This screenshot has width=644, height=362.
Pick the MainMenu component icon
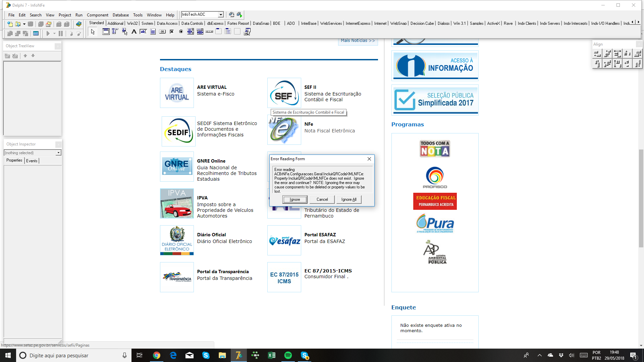tap(115, 32)
